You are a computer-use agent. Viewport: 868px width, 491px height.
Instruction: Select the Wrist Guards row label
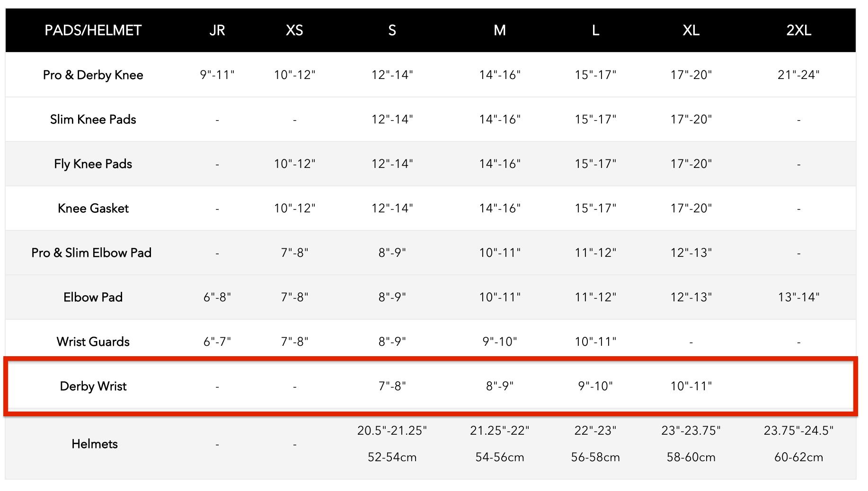(93, 342)
